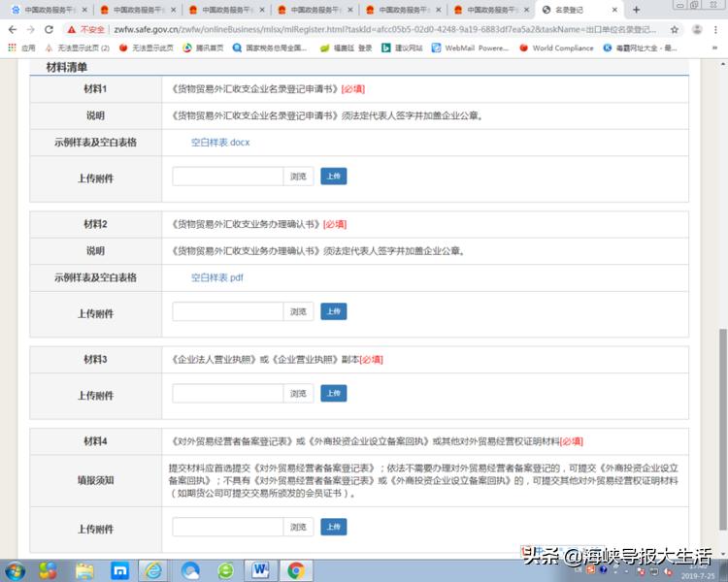Viewport: 728px width, 582px height.
Task: Click 上传 for 材料2 attachment
Action: tap(333, 311)
